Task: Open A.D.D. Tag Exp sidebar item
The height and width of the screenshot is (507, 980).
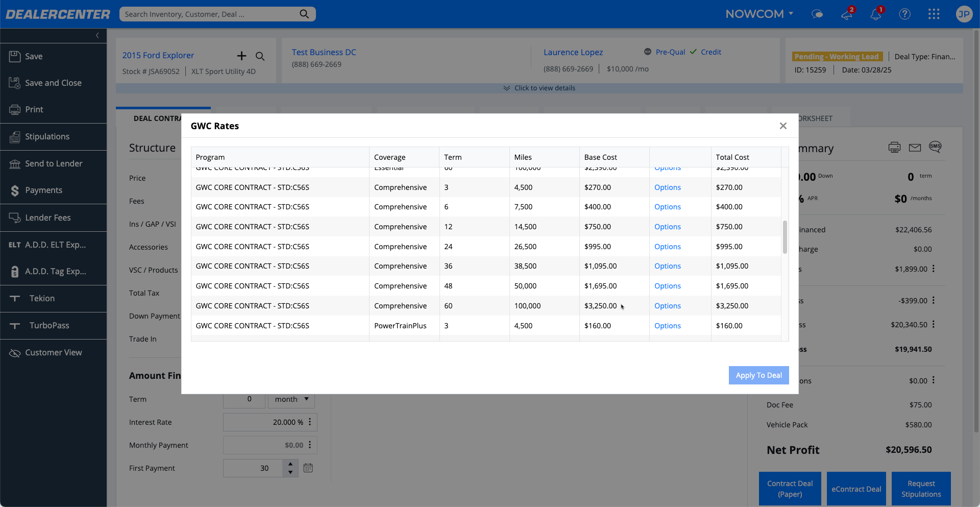Action: [x=53, y=271]
